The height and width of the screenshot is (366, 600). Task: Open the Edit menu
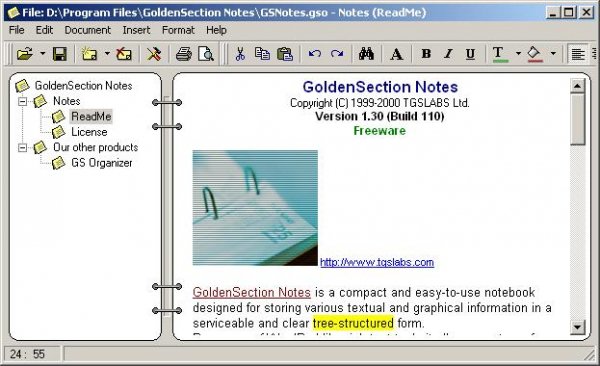(x=44, y=30)
